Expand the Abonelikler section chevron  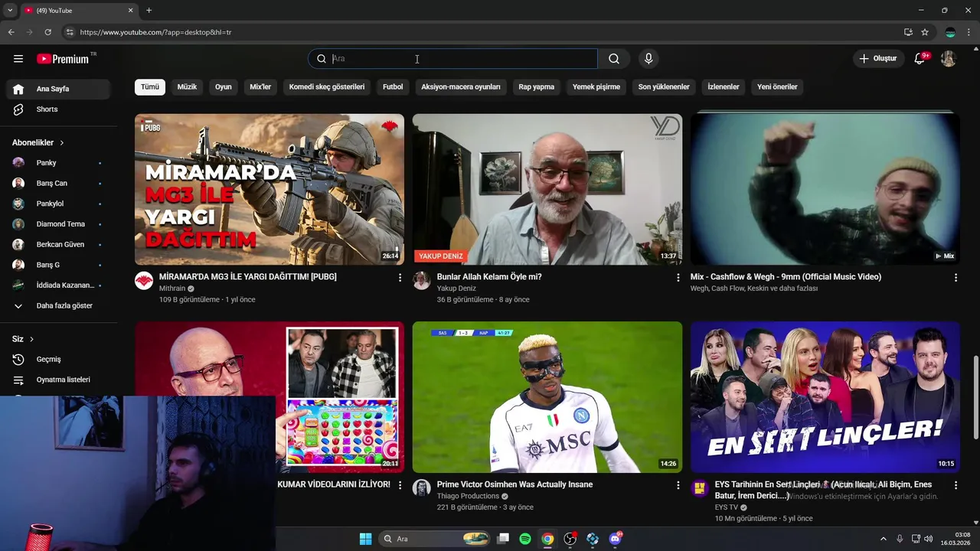[x=62, y=143]
